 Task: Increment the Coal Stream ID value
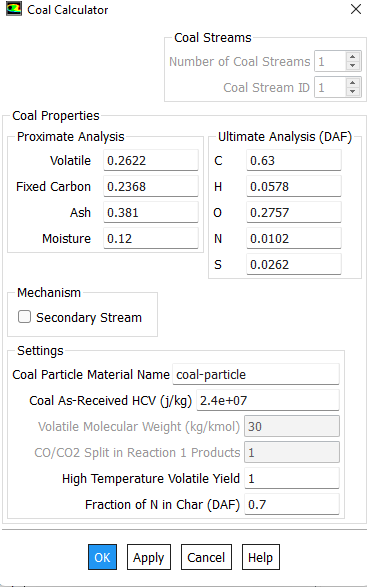[352, 83]
